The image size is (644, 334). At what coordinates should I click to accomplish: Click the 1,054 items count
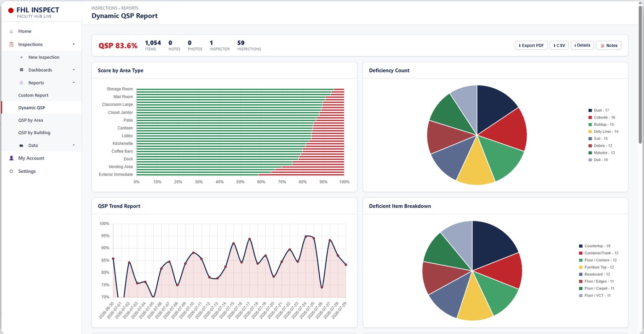pyautogui.click(x=153, y=43)
